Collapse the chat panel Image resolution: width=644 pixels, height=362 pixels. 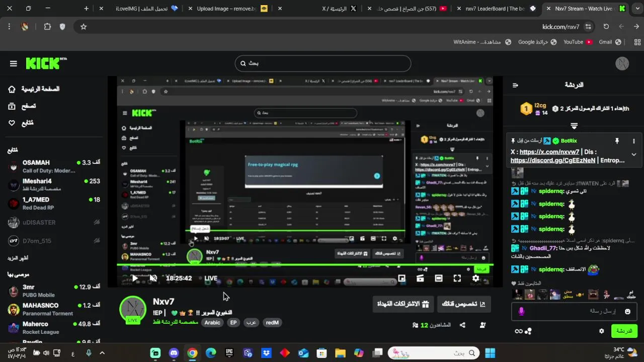point(515,85)
